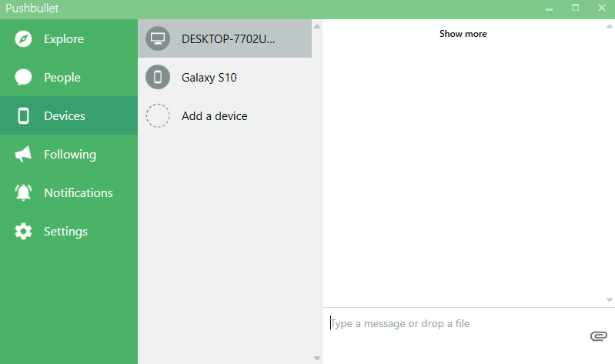Open the Settings label
This screenshot has height=364, width=615.
pyautogui.click(x=65, y=231)
